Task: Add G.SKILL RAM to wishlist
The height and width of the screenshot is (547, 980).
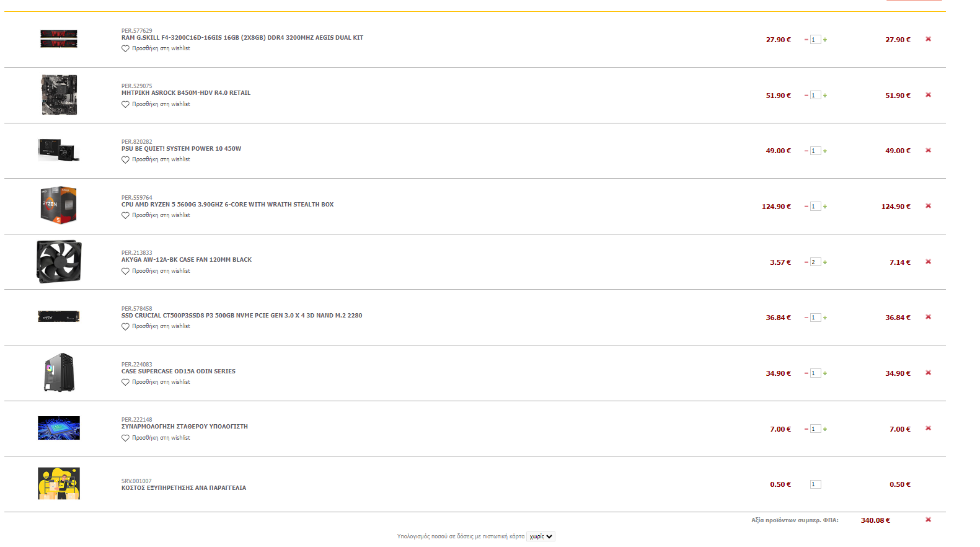Action: (x=156, y=48)
